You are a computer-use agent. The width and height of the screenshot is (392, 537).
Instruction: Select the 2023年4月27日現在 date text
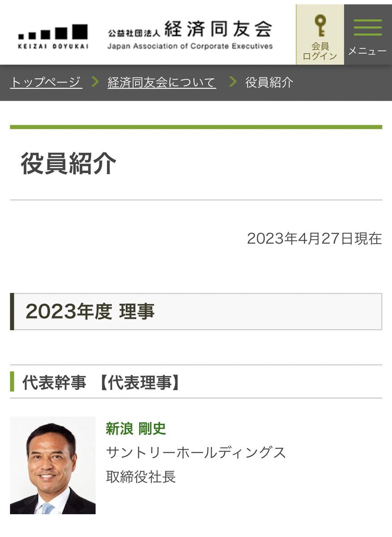tap(315, 239)
